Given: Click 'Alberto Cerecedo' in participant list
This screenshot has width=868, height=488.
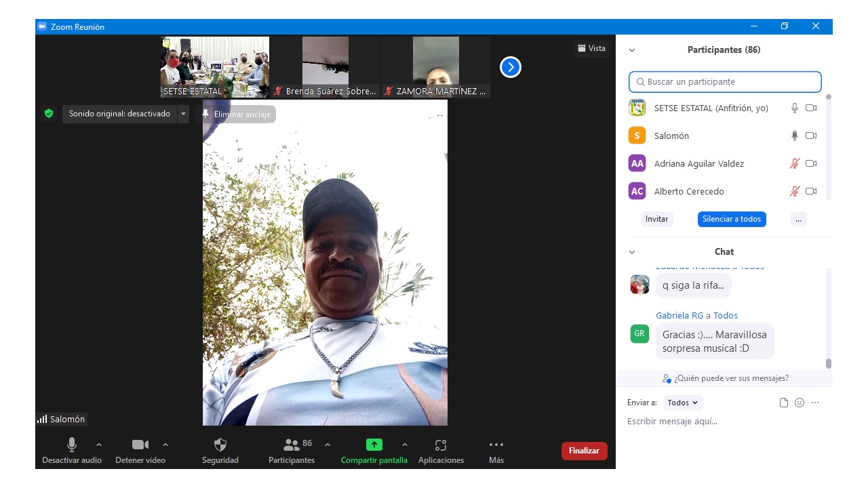Looking at the screenshot, I should pyautogui.click(x=689, y=191).
